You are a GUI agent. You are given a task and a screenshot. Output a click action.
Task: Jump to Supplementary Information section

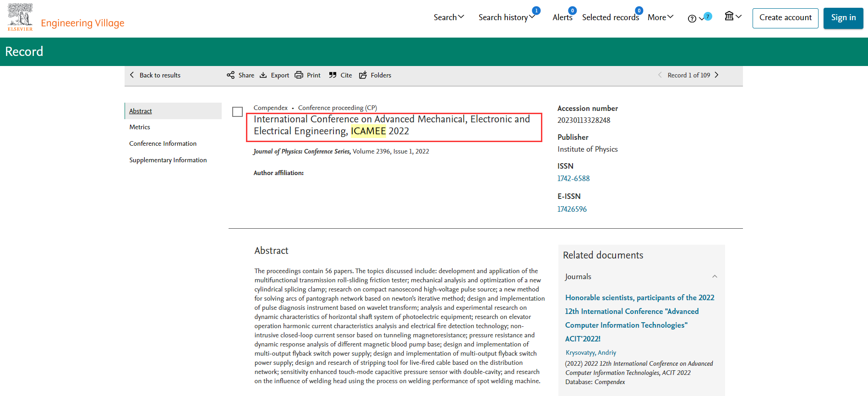[168, 160]
